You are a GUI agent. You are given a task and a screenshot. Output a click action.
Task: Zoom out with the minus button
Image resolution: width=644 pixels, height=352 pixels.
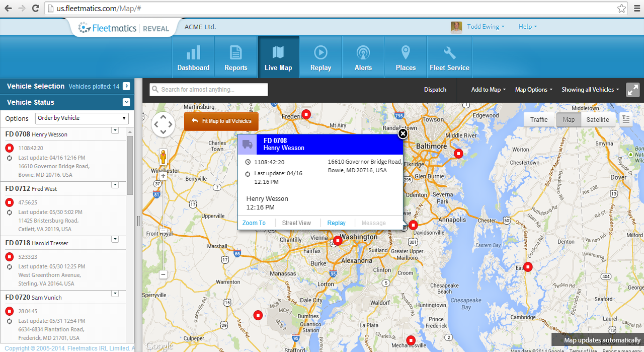(163, 274)
